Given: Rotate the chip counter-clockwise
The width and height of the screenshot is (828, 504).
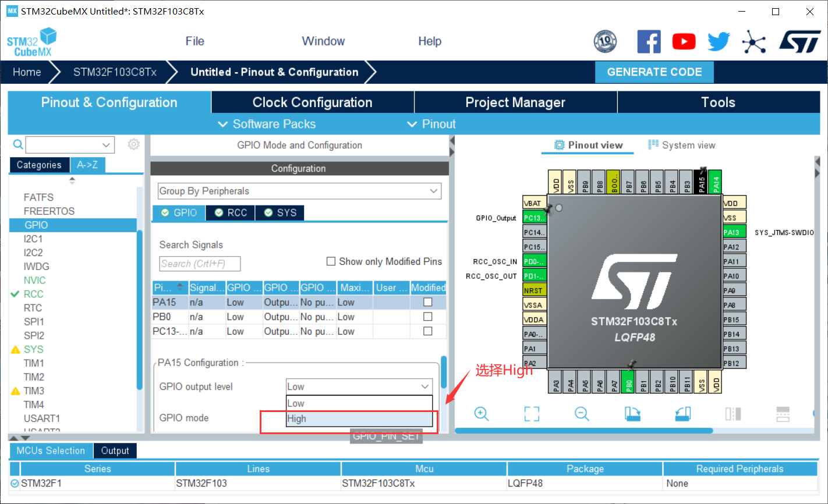Looking at the screenshot, I should [682, 414].
